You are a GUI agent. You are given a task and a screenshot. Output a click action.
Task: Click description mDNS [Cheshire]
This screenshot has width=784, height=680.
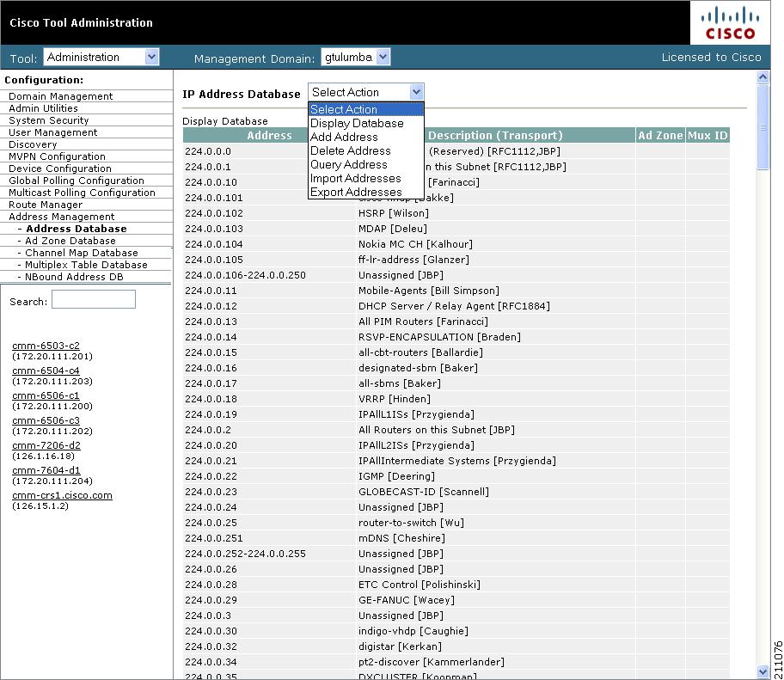point(401,538)
